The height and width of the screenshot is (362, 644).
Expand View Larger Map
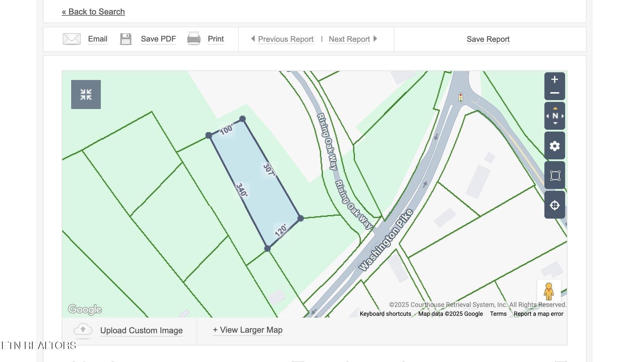point(248,330)
